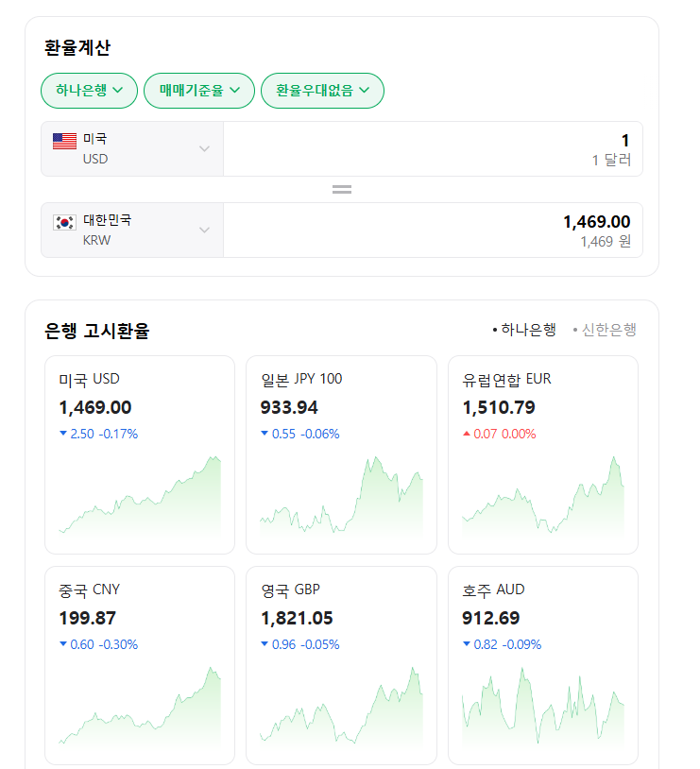Click the South Korea flag icon
Screen dimensions: 700x769
click(64, 223)
